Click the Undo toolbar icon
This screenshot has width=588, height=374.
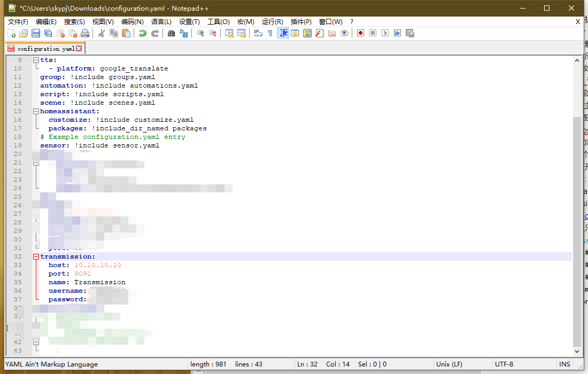pos(142,33)
